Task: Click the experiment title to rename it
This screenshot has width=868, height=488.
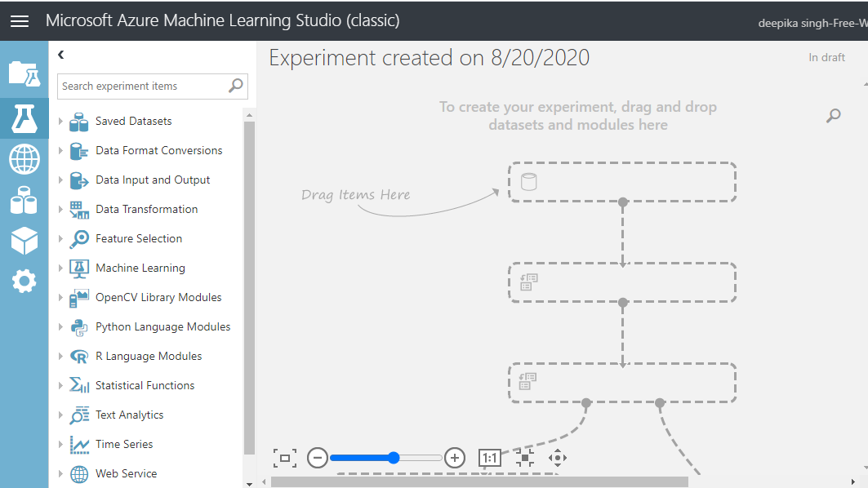Action: [x=429, y=58]
